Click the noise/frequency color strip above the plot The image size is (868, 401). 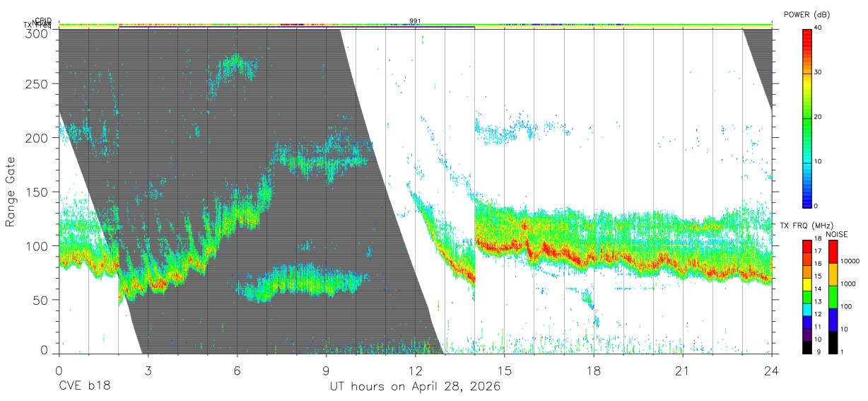[415, 25]
